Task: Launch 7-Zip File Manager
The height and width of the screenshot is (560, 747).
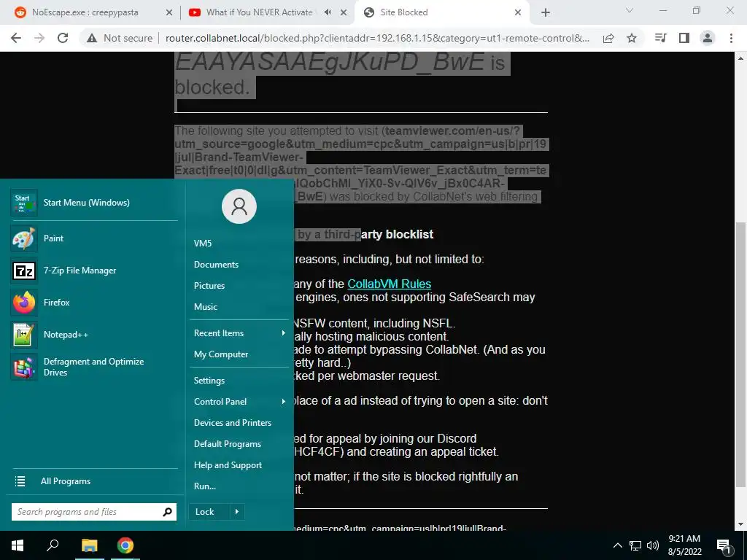Action: (94, 271)
